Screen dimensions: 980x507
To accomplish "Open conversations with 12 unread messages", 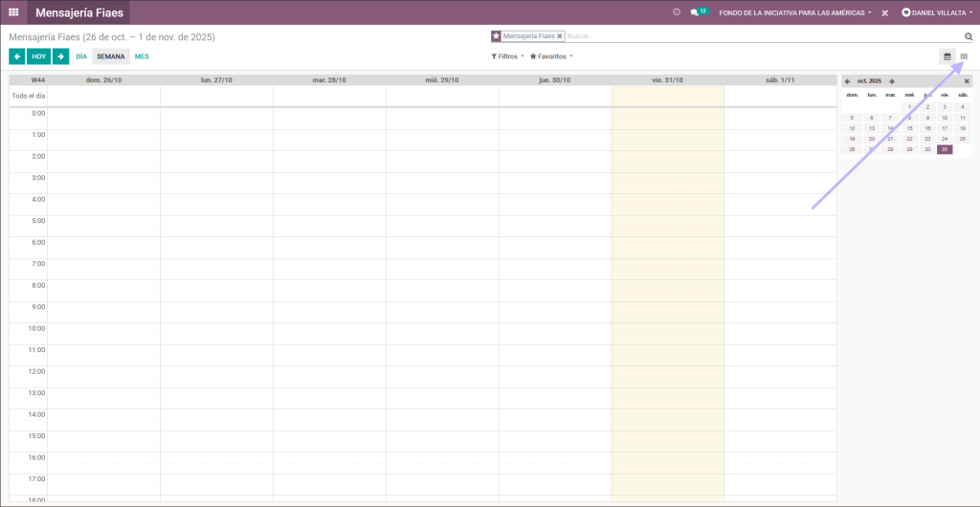I will [x=698, y=12].
